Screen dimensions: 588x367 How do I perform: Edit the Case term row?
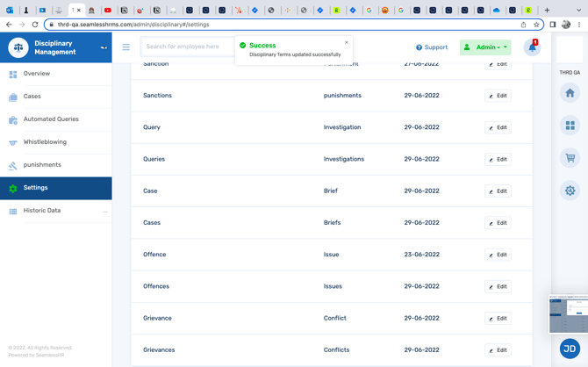498,191
